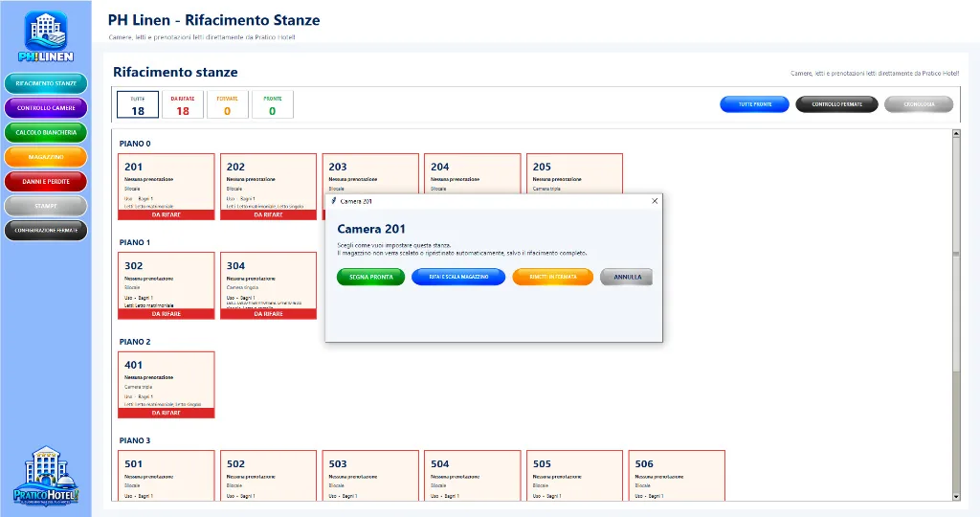
Task: Open the Controllo Camere section
Action: 46,107
